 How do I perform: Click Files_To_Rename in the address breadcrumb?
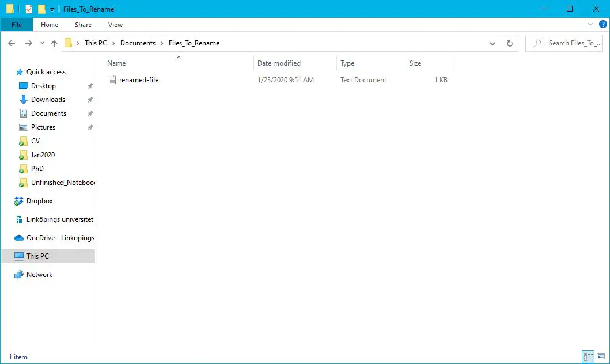[x=194, y=43]
